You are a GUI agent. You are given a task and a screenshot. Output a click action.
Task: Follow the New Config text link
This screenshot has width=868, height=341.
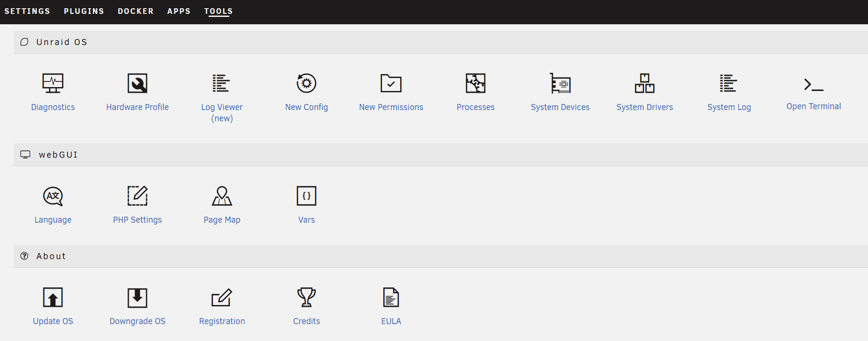coord(307,107)
